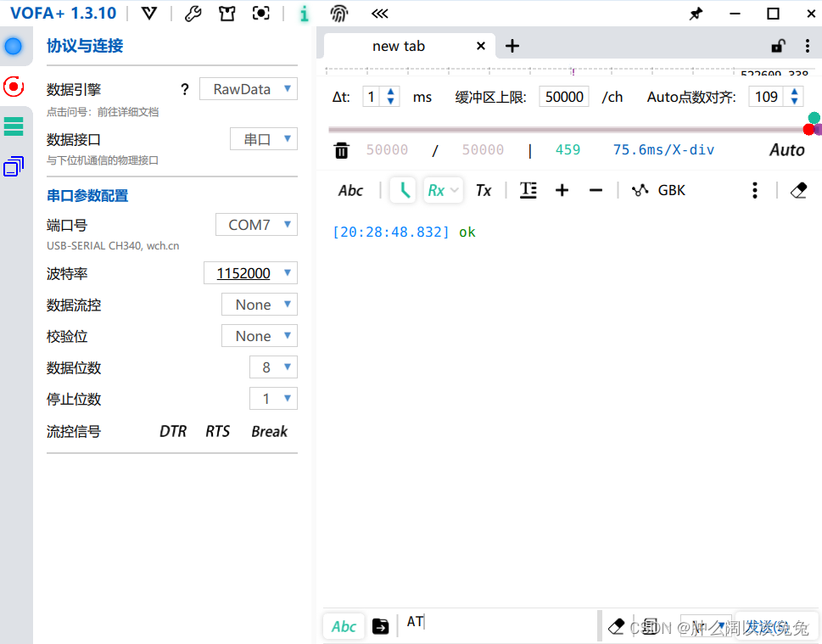Viewport: 822px width, 644px height.
Task: Open the Rx display dropdown
Action: 443,190
